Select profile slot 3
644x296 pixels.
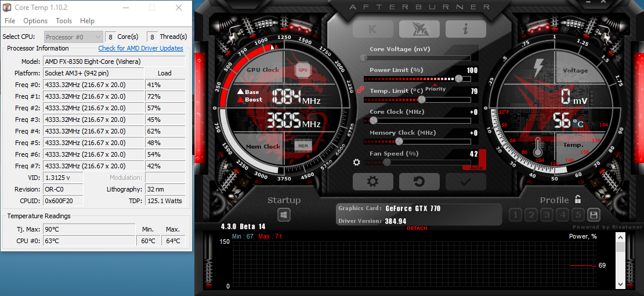(x=547, y=215)
